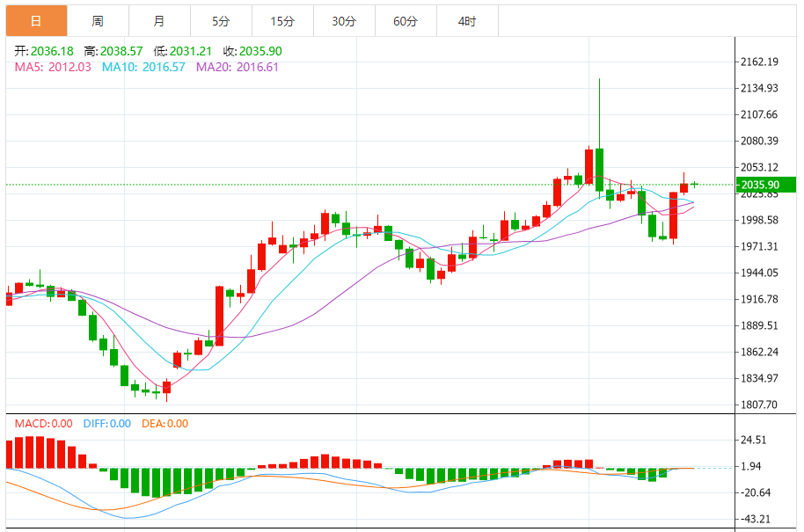Select the 日 daily chart tab
This screenshot has height=532, width=804.
tap(36, 21)
